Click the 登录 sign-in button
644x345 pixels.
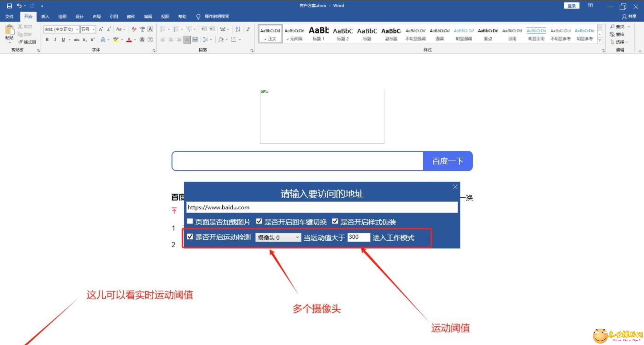click(572, 6)
